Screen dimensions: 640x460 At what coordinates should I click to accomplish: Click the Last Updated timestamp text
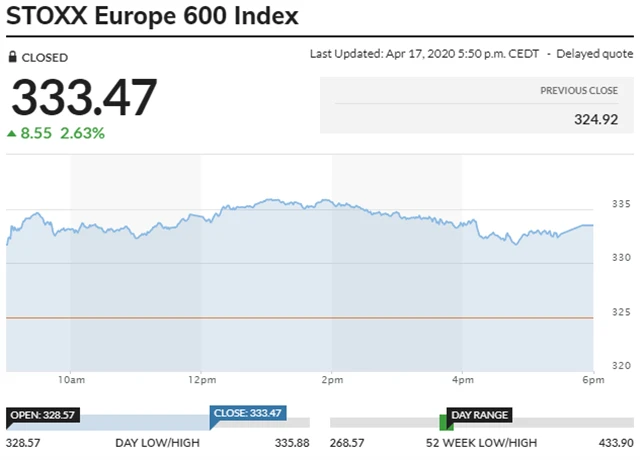tap(429, 54)
